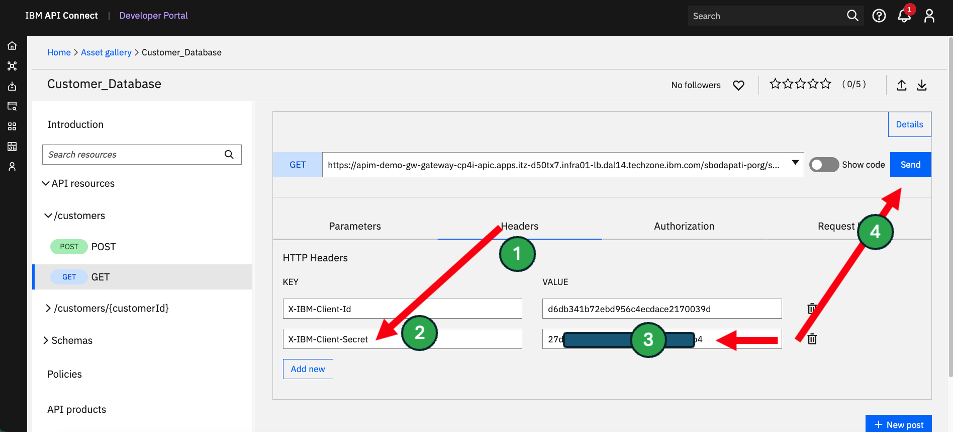The width and height of the screenshot is (954, 436).
Task: Open the user sidebar icon
Action: click(x=12, y=167)
